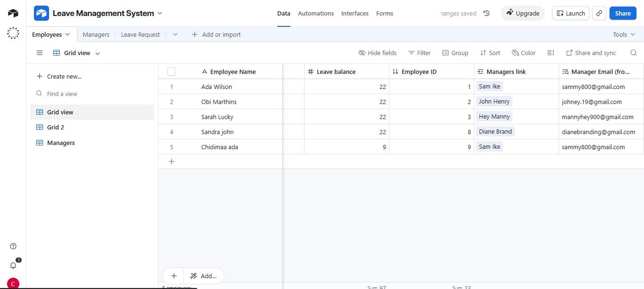Tick the select-all rows checkbox

(172, 72)
